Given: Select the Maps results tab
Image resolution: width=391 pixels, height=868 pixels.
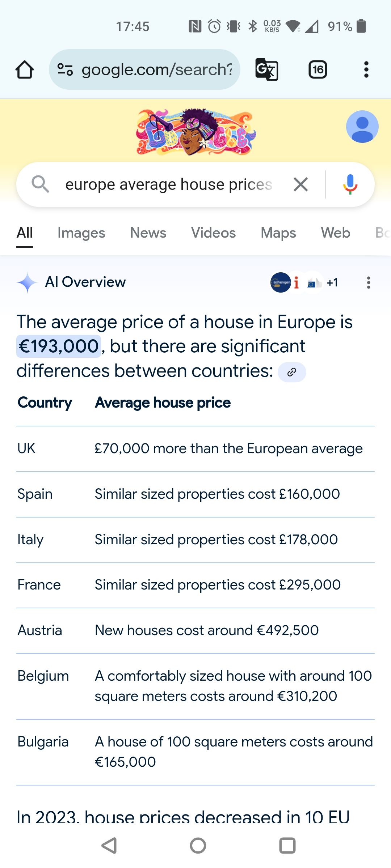Looking at the screenshot, I should point(278,233).
